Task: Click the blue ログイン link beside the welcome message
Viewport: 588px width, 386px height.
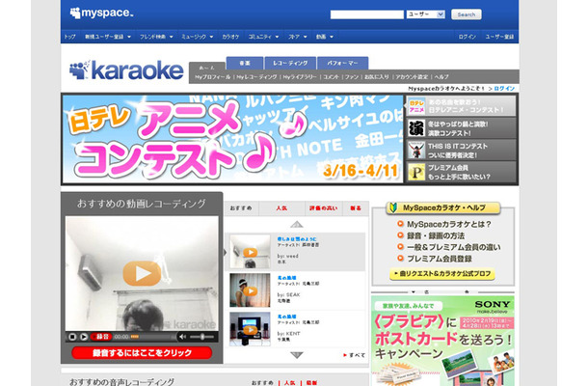Action: click(x=504, y=88)
